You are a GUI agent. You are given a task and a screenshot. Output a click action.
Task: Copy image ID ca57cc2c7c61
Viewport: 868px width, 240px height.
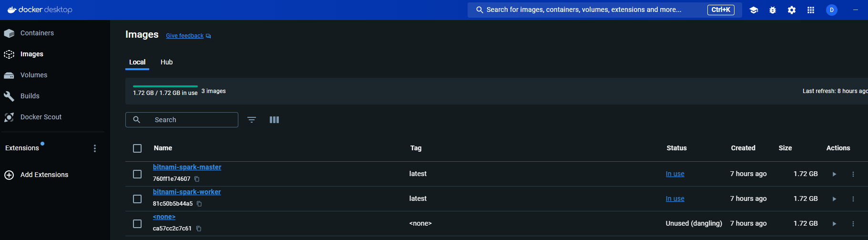199,229
